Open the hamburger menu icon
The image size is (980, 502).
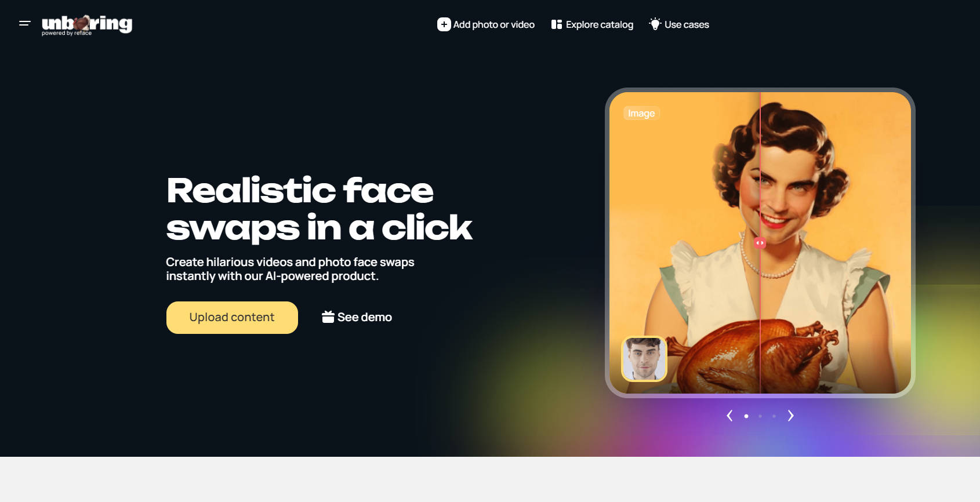[24, 24]
